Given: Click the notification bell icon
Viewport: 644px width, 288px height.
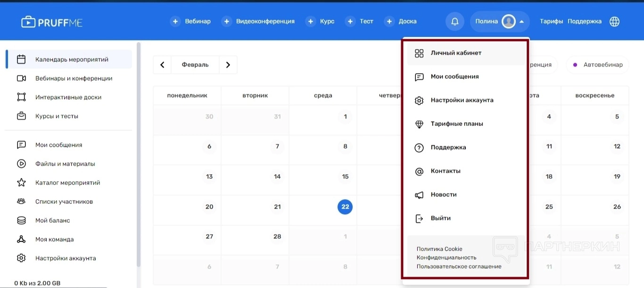Looking at the screenshot, I should click(455, 22).
